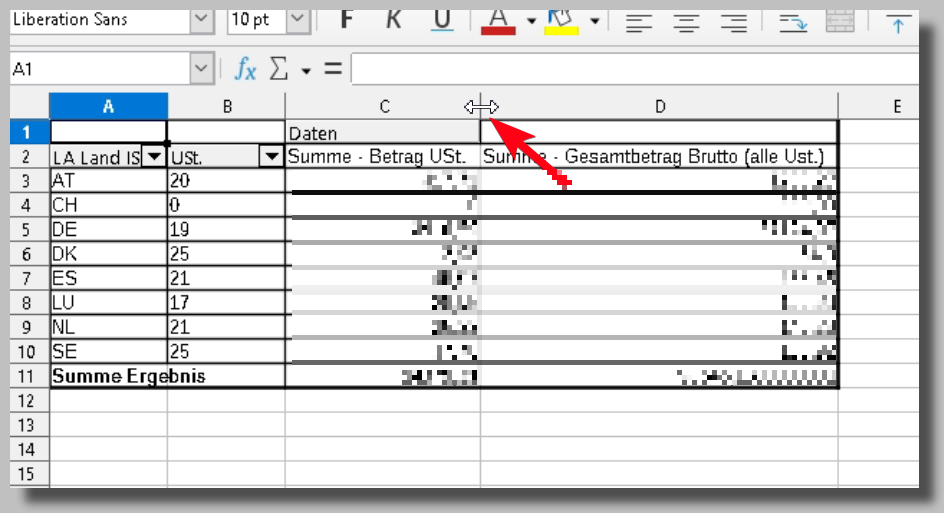Align text right
This screenshot has height=513, width=944.
[x=734, y=22]
